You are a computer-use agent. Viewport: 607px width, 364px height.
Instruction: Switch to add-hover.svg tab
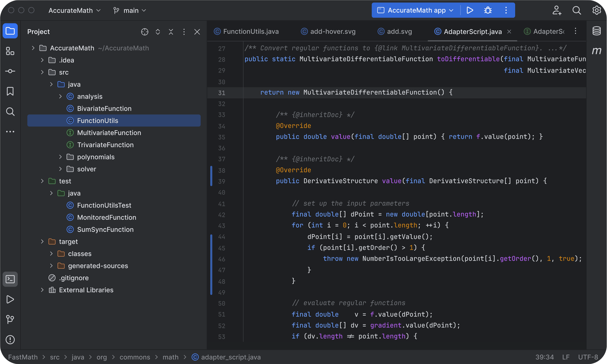[x=328, y=31]
